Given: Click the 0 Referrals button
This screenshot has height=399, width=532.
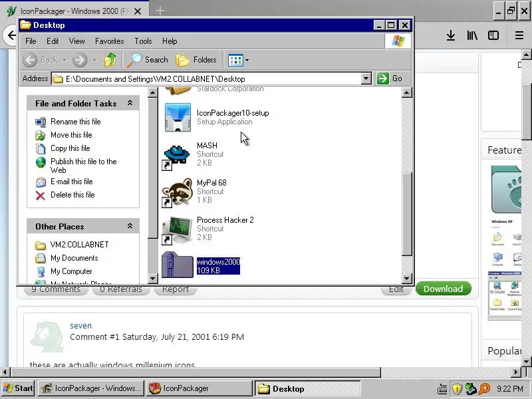Looking at the screenshot, I should 121,289.
